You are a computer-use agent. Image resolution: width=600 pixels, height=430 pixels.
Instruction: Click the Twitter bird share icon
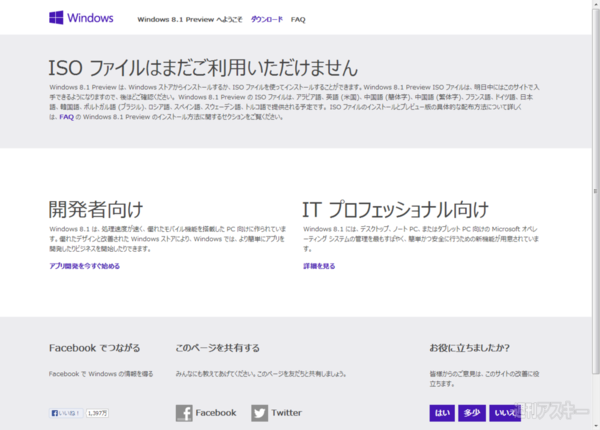click(x=259, y=413)
